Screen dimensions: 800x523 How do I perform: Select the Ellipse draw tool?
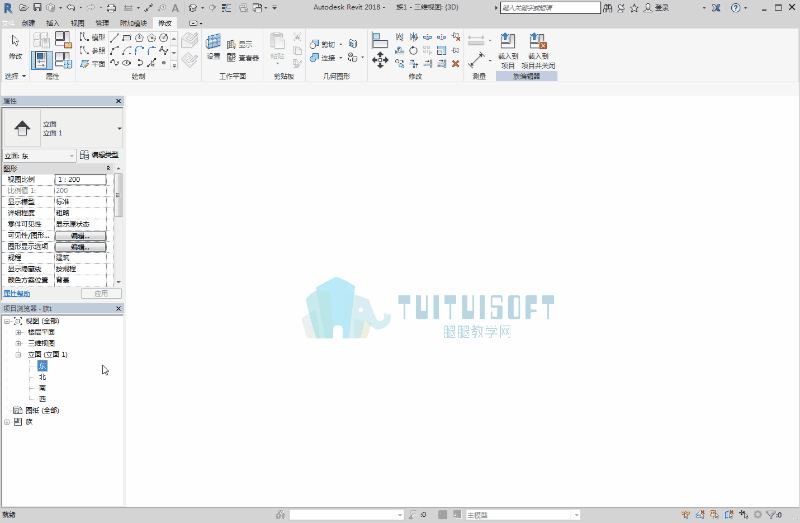(x=127, y=63)
